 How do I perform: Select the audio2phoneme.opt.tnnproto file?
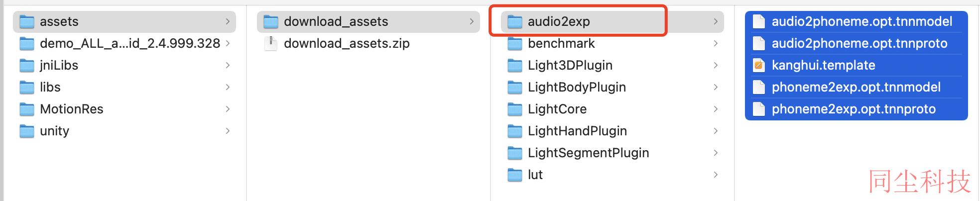pos(857,43)
